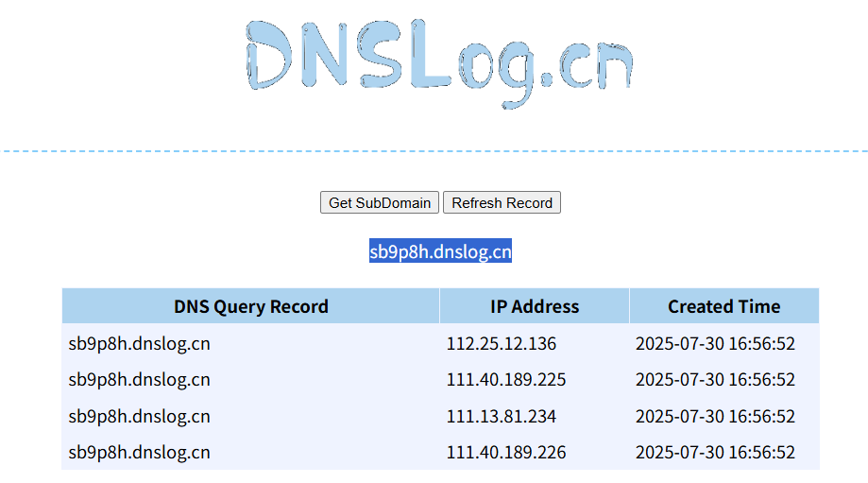Click the DNS Query Record column header
Image resolution: width=868 pixels, height=483 pixels.
click(251, 305)
